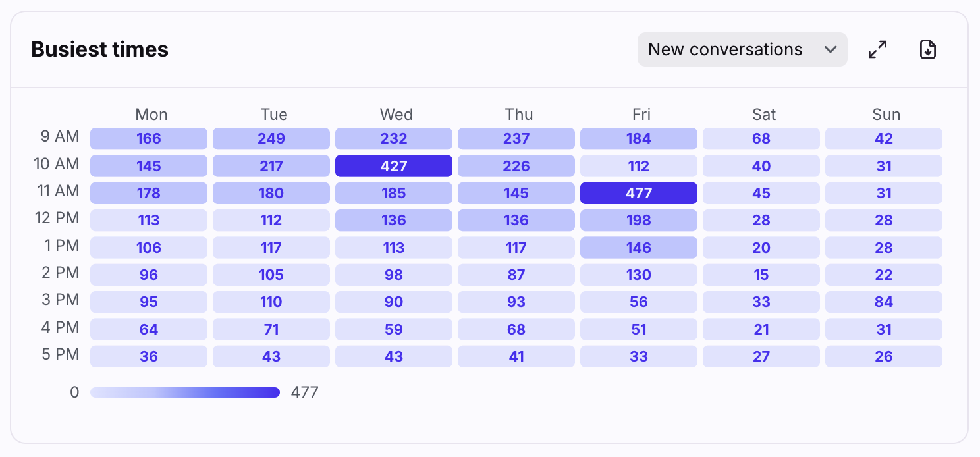Select the Thursday 9 AM cell showing 237

[x=516, y=139]
